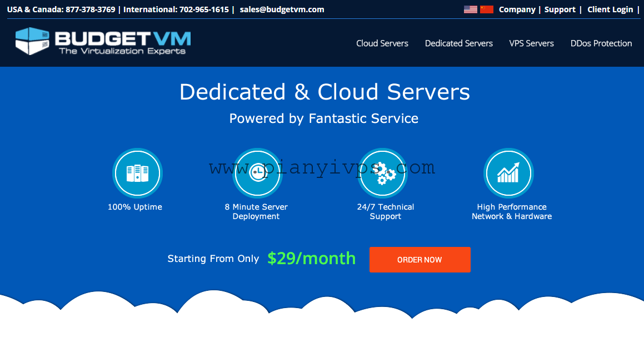Click the "8 Minute Server Deployment" label

[x=256, y=212]
